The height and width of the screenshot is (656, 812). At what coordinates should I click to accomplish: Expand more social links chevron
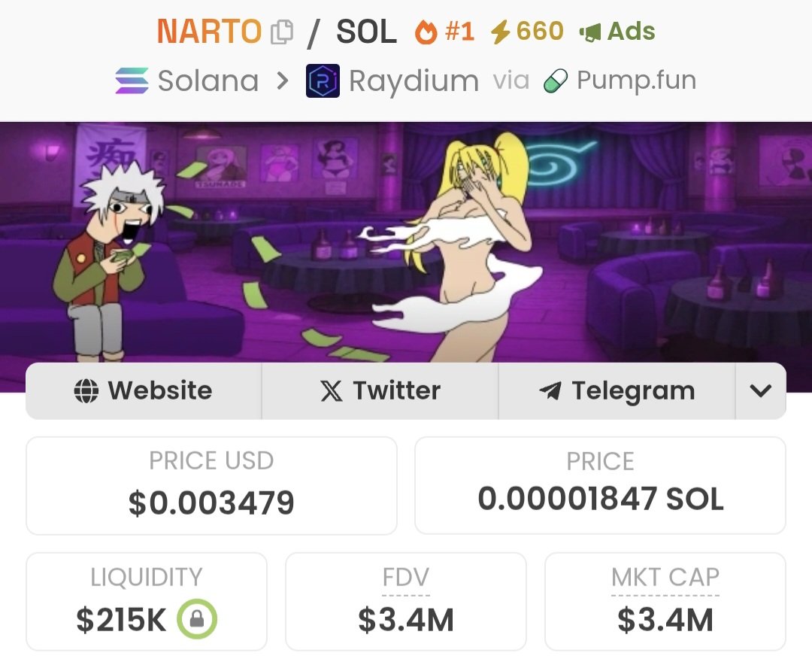[760, 390]
